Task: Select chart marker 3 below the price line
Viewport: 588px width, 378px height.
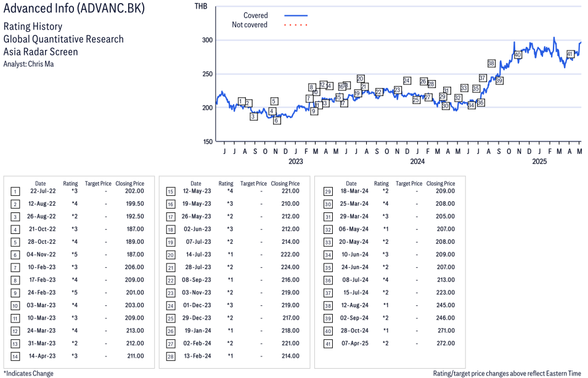Action: coord(253,116)
